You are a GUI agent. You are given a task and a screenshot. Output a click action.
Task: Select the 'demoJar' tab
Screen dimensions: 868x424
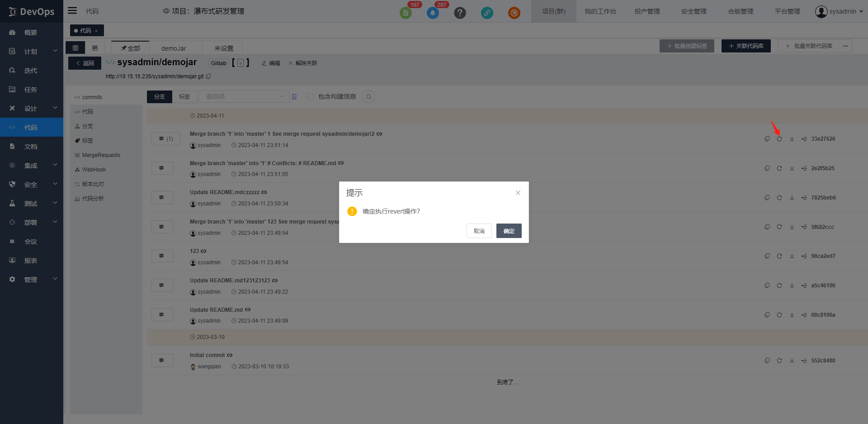pyautogui.click(x=174, y=48)
